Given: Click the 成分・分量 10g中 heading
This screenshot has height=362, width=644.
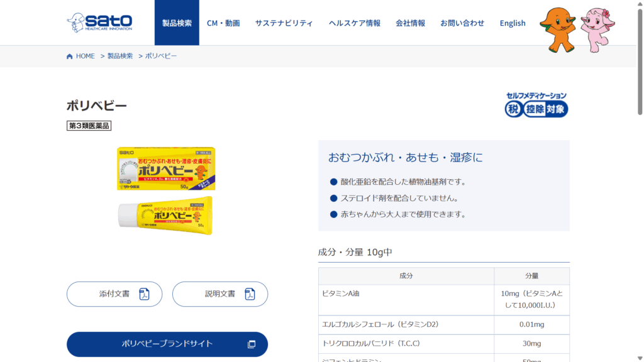Looking at the screenshot, I should pos(355,252).
